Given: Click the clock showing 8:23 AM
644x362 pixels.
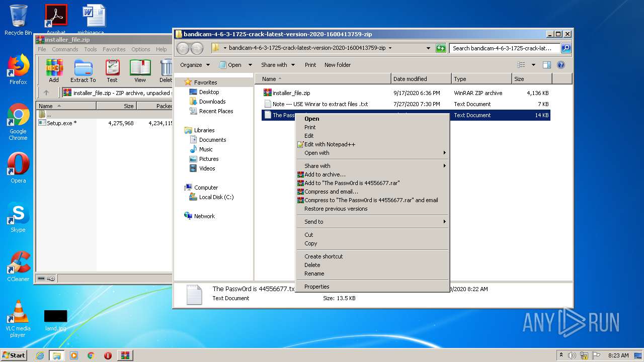Looking at the screenshot, I should (x=618, y=355).
